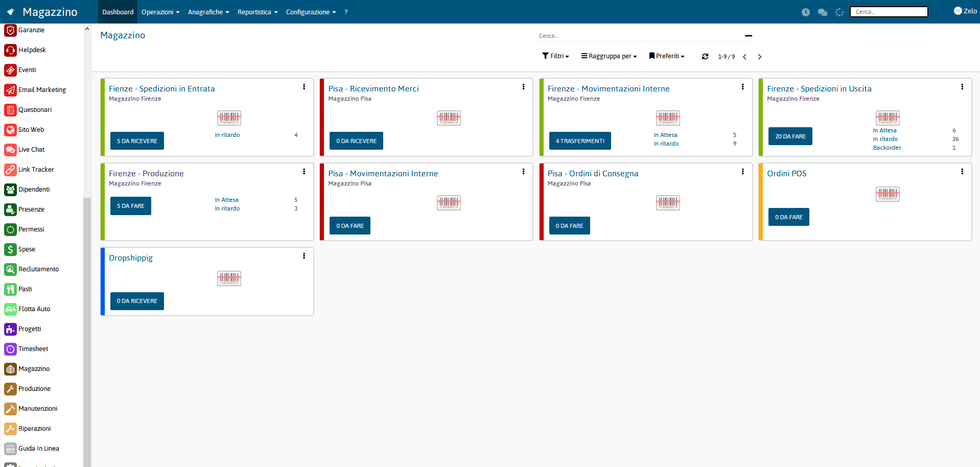
Task: Click 0 DA FARE on Pisa - Ordini di Consegna
Action: 569,226
